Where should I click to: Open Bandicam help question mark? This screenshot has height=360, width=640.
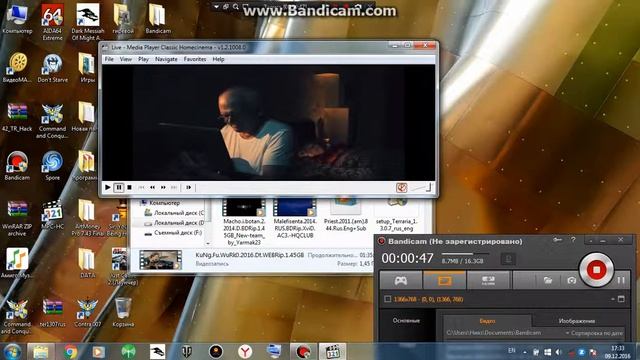573,240
